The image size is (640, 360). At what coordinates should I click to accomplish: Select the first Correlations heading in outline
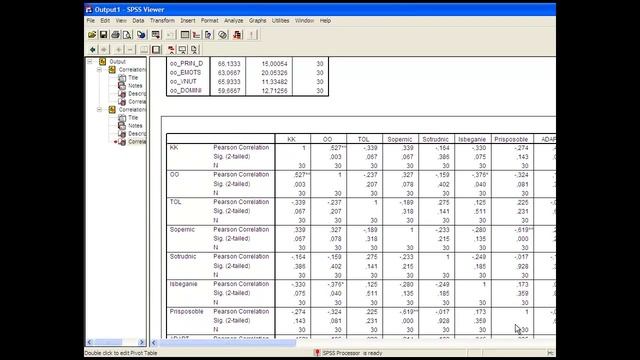132,70
